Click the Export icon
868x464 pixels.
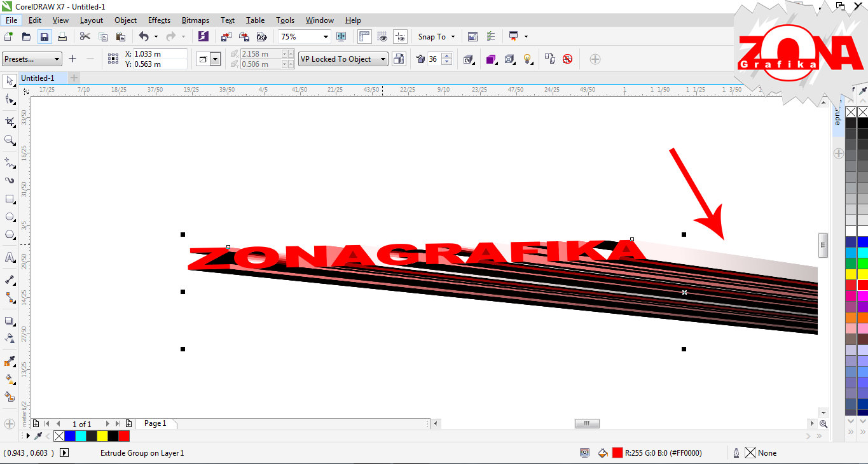244,36
